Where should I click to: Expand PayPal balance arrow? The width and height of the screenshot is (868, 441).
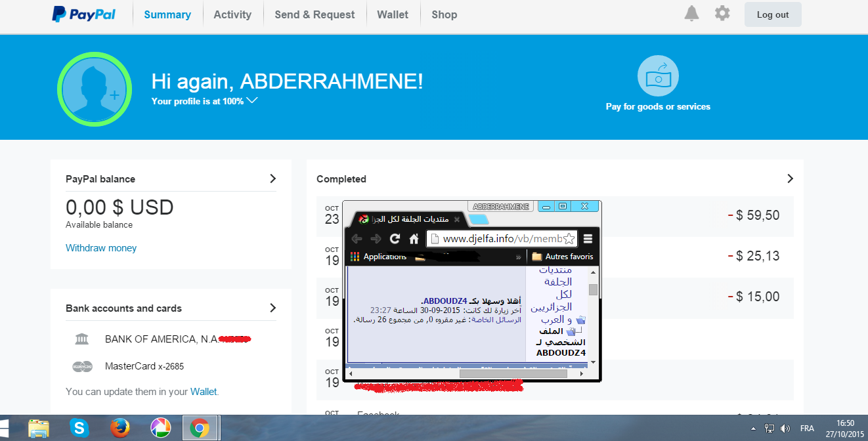coord(273,178)
